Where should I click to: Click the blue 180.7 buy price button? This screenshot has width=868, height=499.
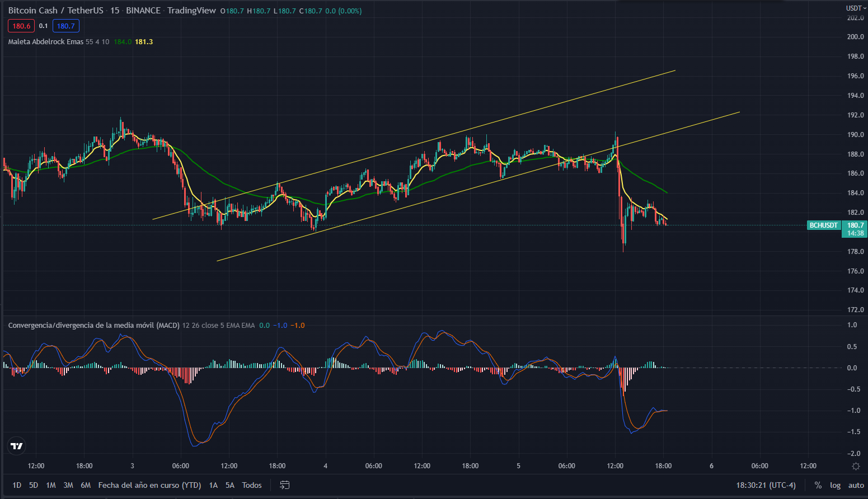66,26
